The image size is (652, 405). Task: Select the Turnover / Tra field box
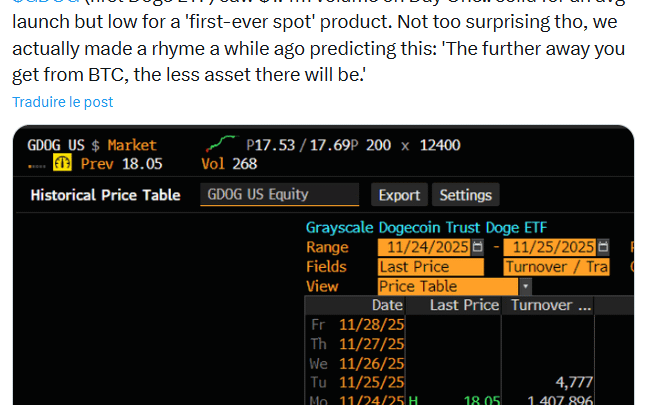tap(556, 267)
